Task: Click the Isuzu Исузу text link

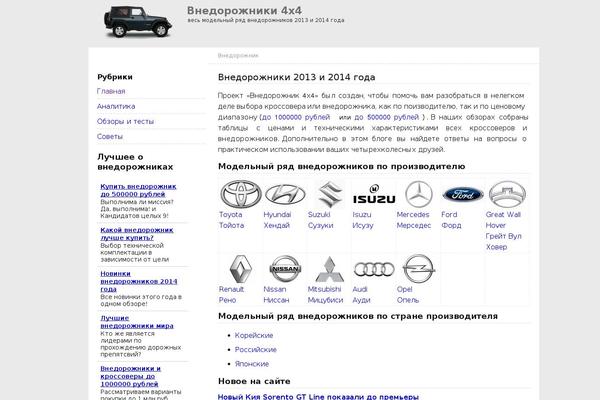Action: coord(363,220)
